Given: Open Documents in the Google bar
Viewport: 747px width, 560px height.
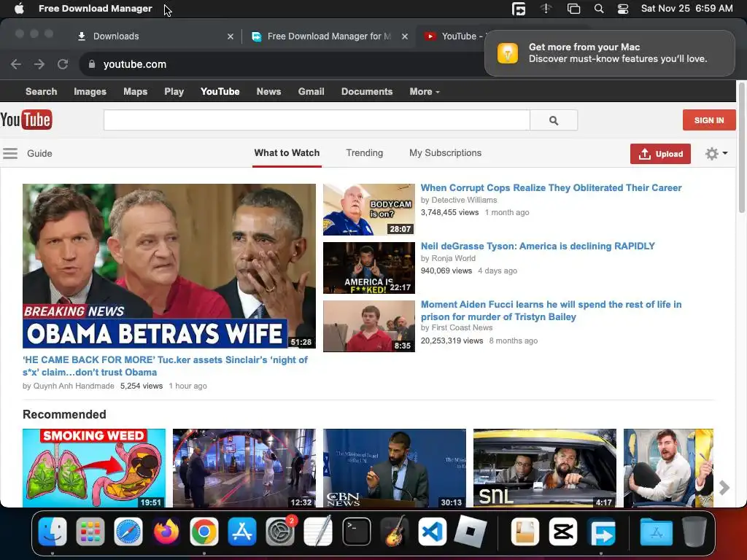Looking at the screenshot, I should point(367,91).
